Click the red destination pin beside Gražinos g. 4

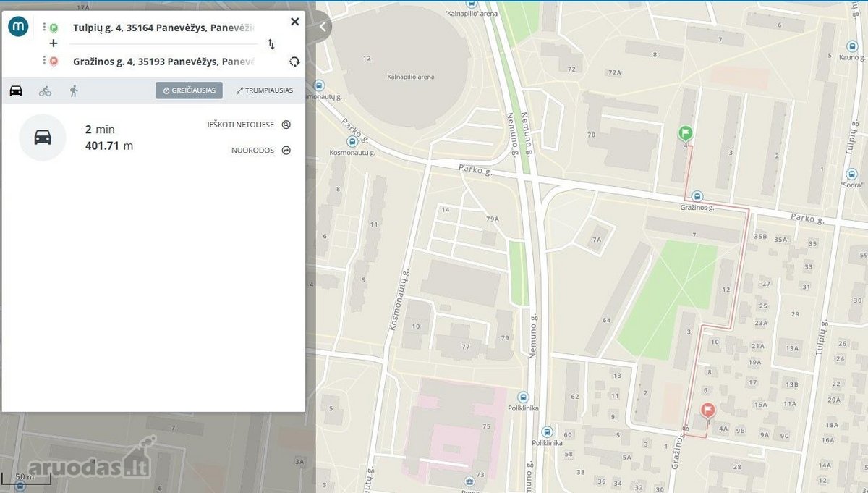pyautogui.click(x=54, y=62)
